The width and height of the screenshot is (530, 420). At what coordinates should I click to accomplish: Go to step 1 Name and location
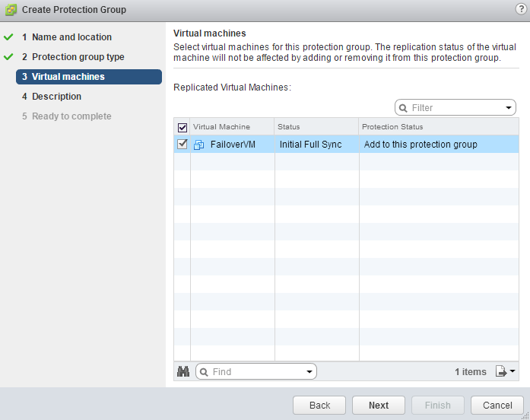(x=71, y=37)
